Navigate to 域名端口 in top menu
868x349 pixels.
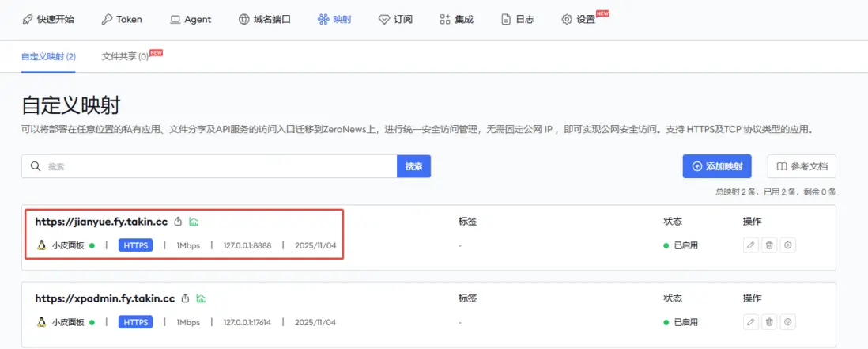264,19
